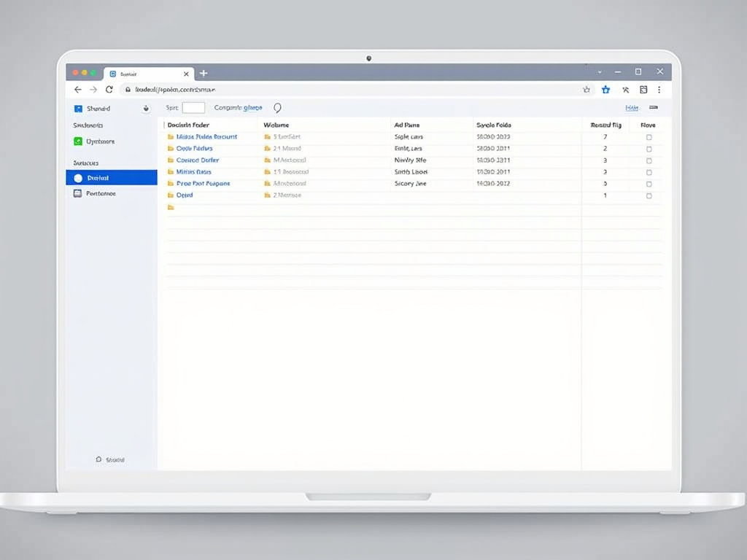
Task: Click the blue square icon atop the sidebar
Action: coord(78,109)
